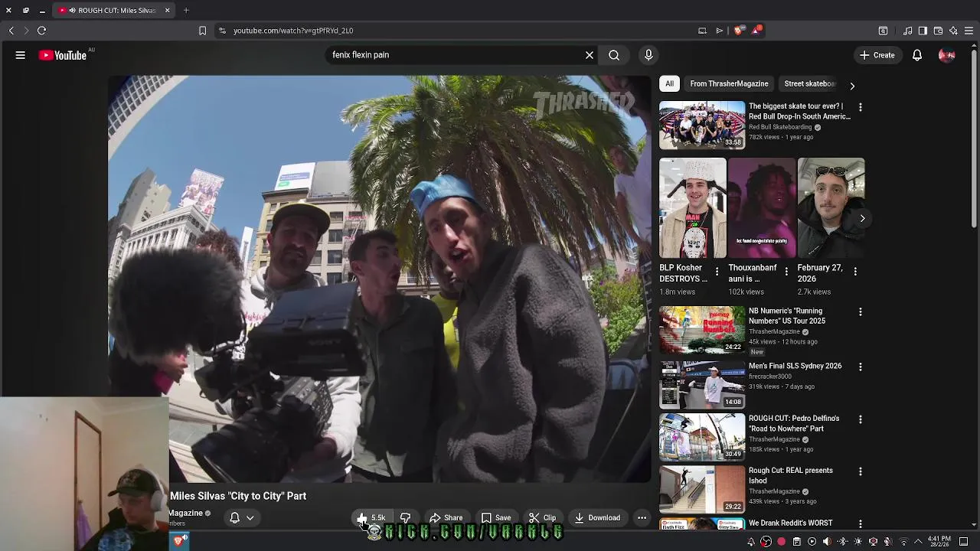This screenshot has height=551, width=980.
Task: Open site settings icon beside the URL
Action: tap(222, 31)
